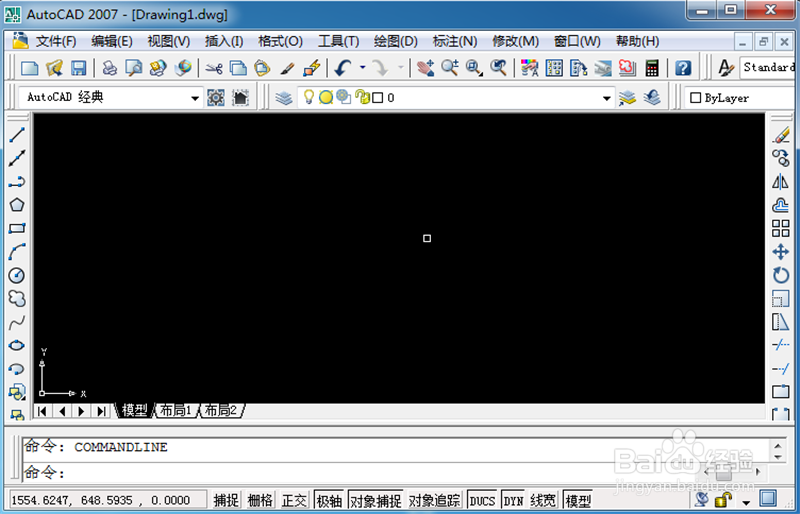Image resolution: width=800 pixels, height=514 pixels.
Task: Toggle 线宽 lineweight display
Action: 543,500
